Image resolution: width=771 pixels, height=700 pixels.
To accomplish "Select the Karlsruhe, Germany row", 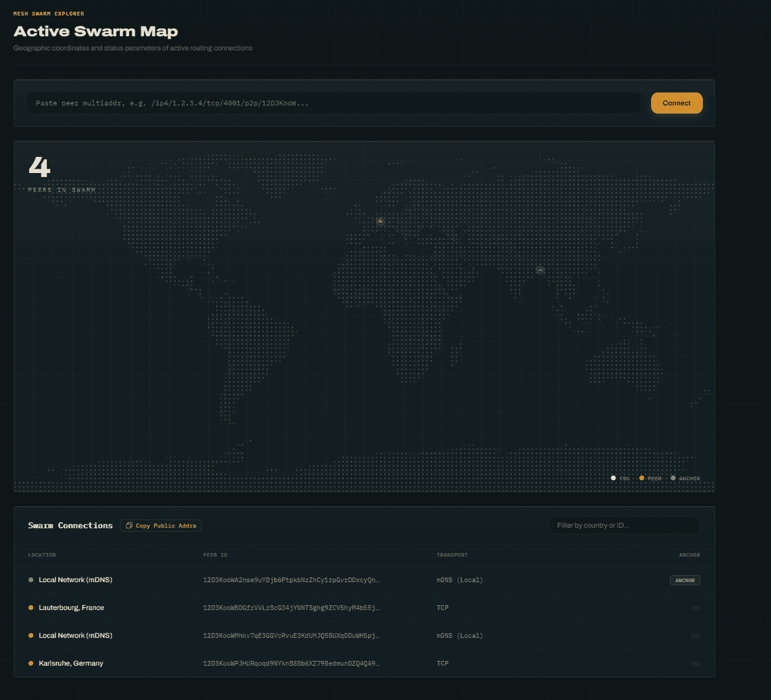I will click(364, 663).
